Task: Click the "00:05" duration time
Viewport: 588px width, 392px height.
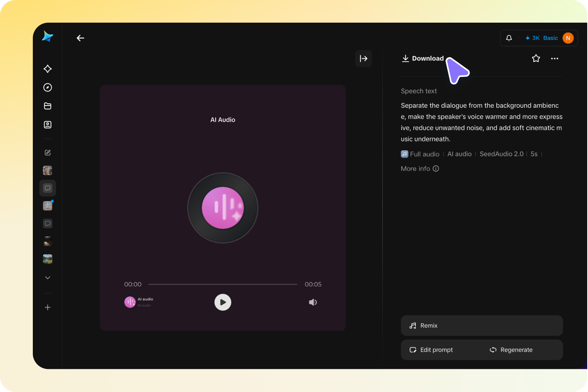Action: point(313,284)
